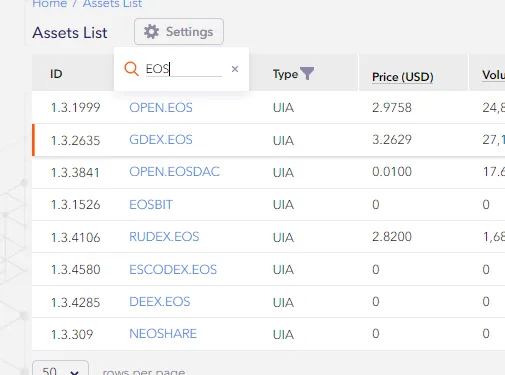This screenshot has height=375, width=505.
Task: Sort by Price (USD) column header
Action: 403,77
